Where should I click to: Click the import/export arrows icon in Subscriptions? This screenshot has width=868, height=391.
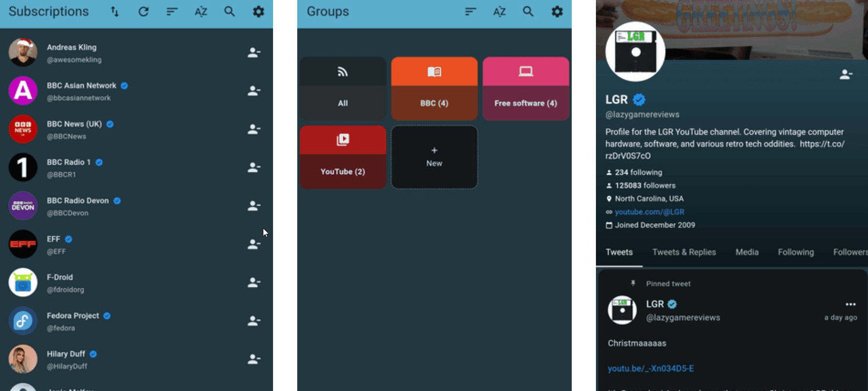tap(115, 12)
